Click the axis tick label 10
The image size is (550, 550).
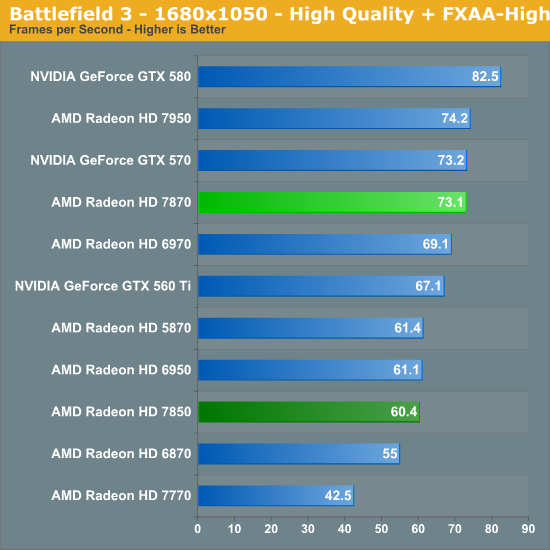[x=234, y=529]
